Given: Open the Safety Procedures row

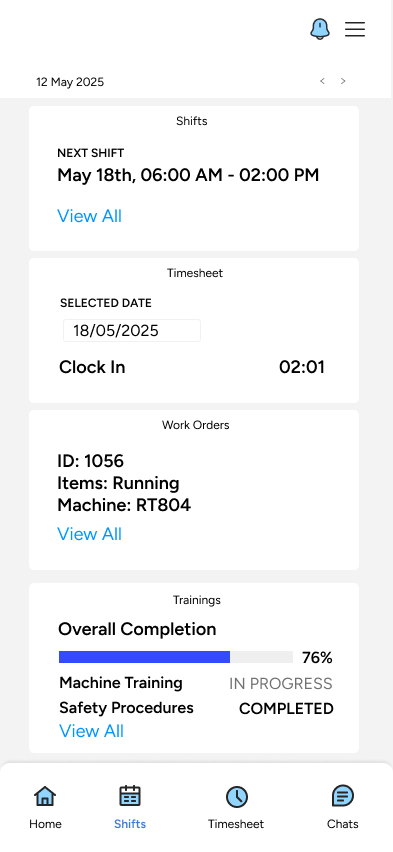Looking at the screenshot, I should click(x=196, y=708).
